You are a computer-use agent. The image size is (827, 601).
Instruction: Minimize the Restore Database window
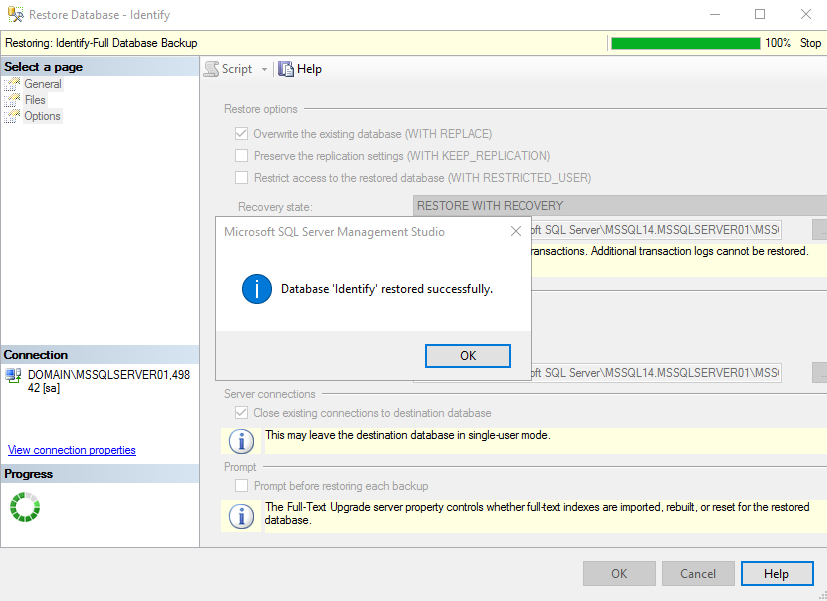[x=715, y=14]
